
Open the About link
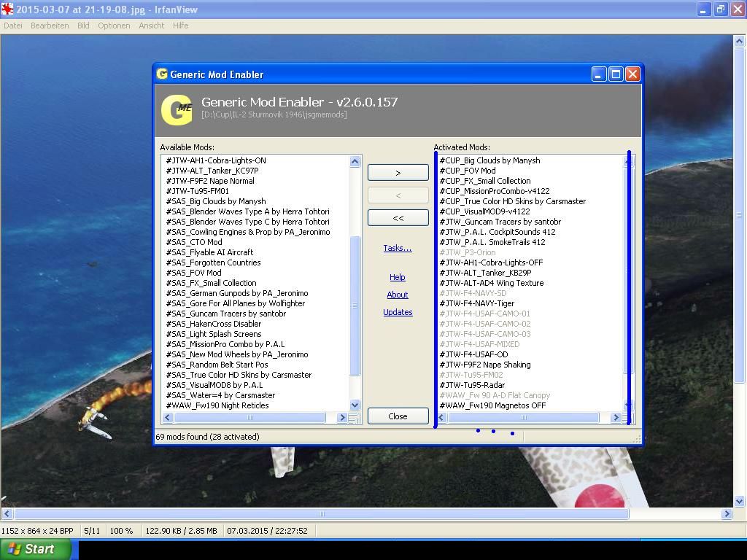[x=398, y=295]
